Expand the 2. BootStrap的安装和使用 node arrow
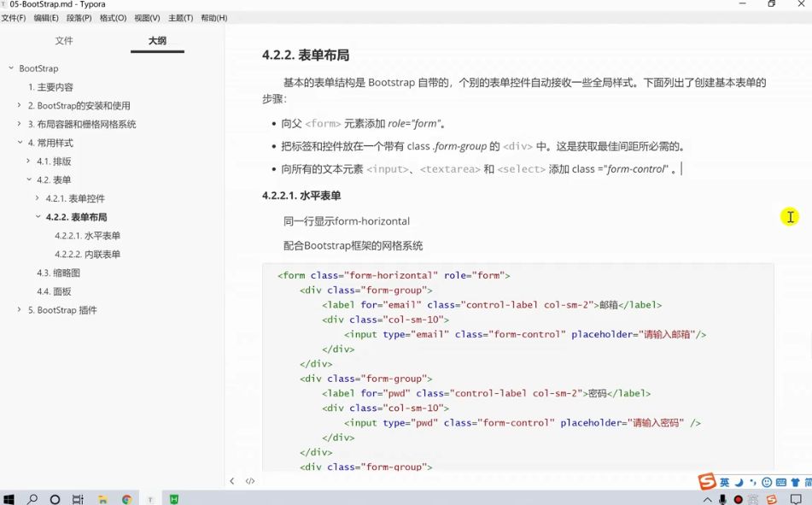 point(19,105)
